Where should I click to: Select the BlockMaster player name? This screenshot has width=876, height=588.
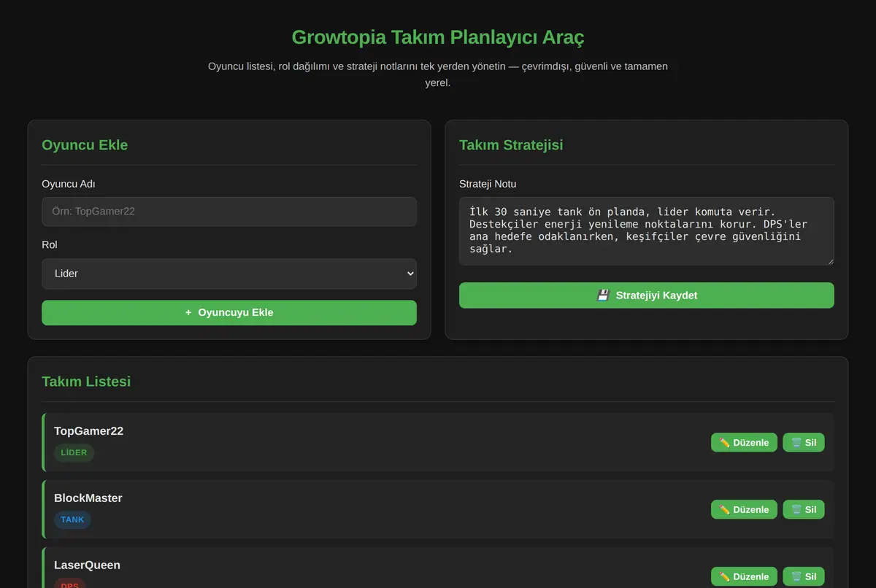click(x=88, y=498)
